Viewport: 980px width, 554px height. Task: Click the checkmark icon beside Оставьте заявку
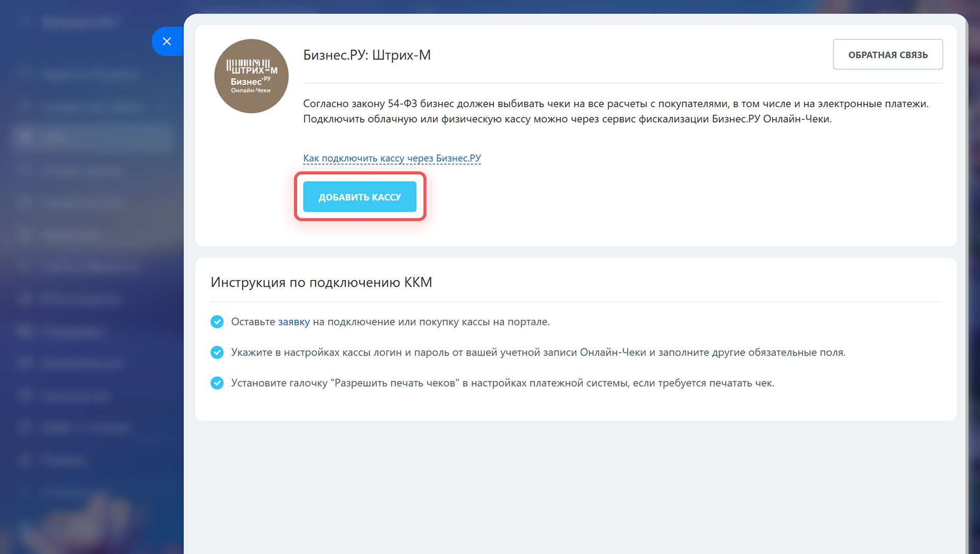[x=217, y=322]
